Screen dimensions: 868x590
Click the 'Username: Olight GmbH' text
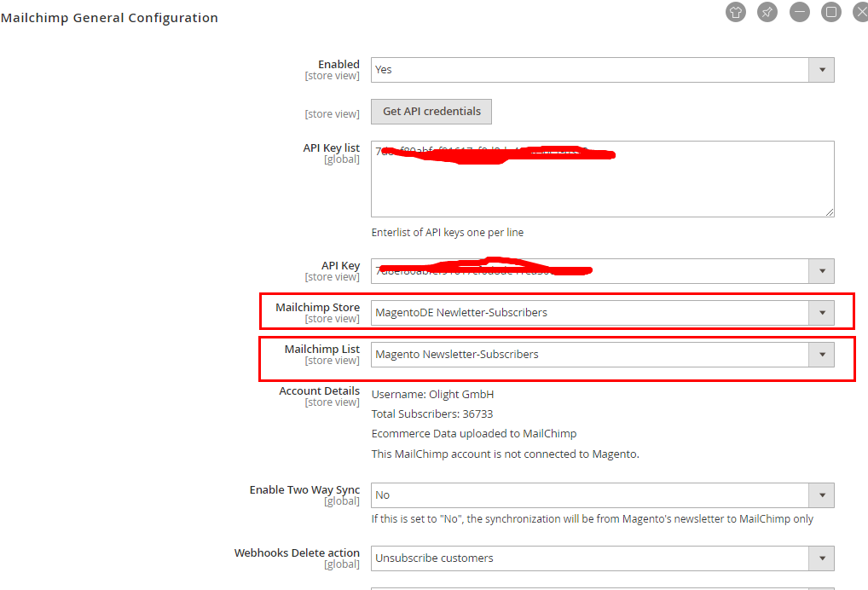[432, 394]
